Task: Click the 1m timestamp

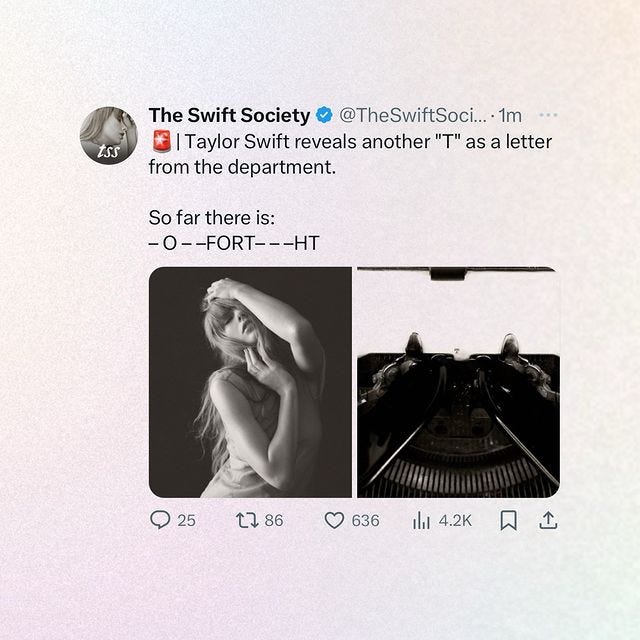Action: [x=511, y=116]
